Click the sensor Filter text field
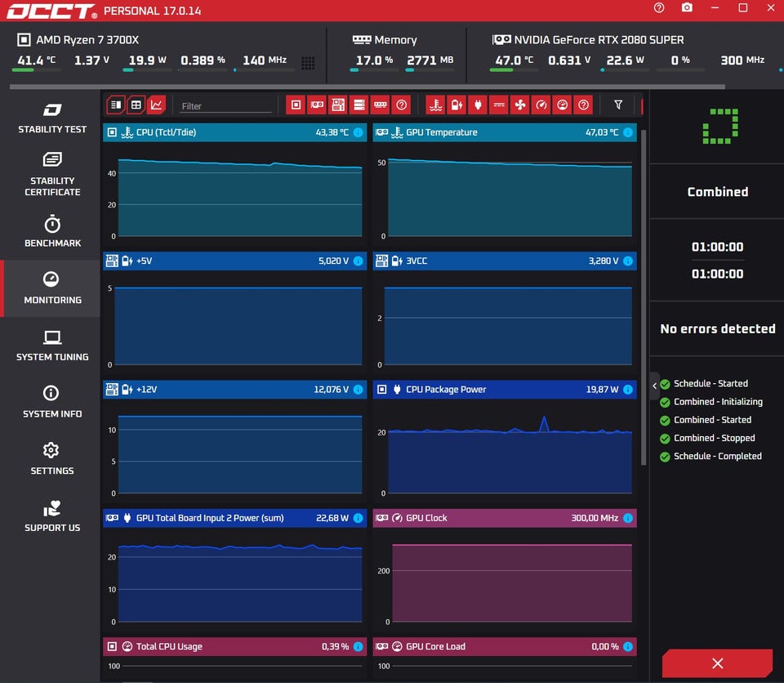784x683 pixels. tap(226, 106)
